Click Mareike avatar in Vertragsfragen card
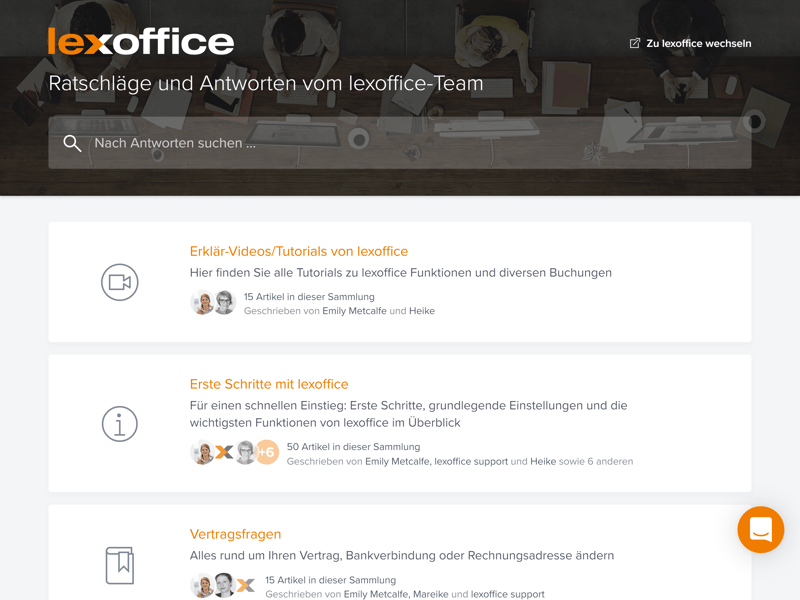The image size is (800, 600). [224, 585]
